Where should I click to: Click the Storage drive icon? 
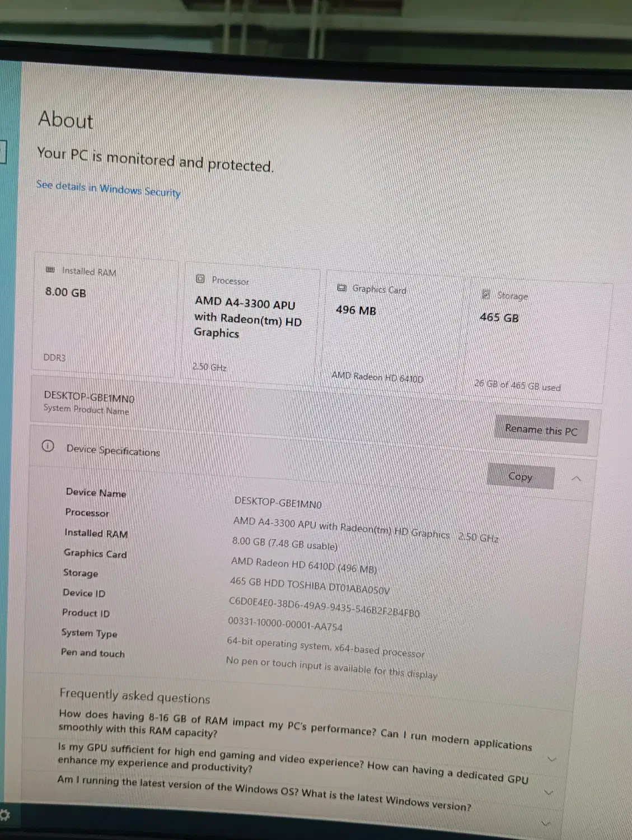pyautogui.click(x=486, y=294)
